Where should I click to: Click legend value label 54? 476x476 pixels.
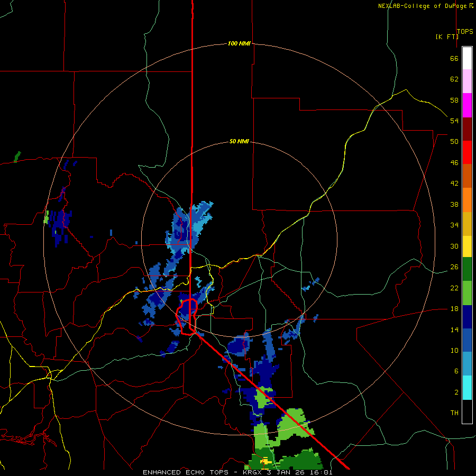point(454,121)
